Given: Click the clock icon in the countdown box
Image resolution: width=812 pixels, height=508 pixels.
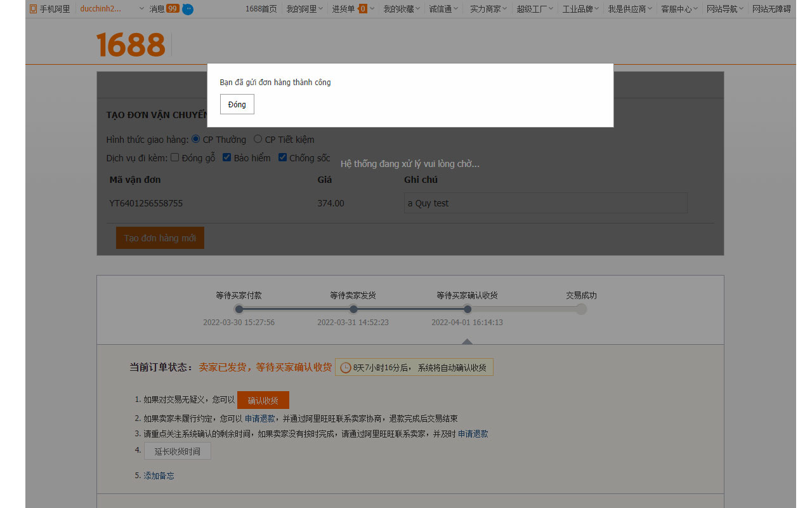Looking at the screenshot, I should (344, 367).
